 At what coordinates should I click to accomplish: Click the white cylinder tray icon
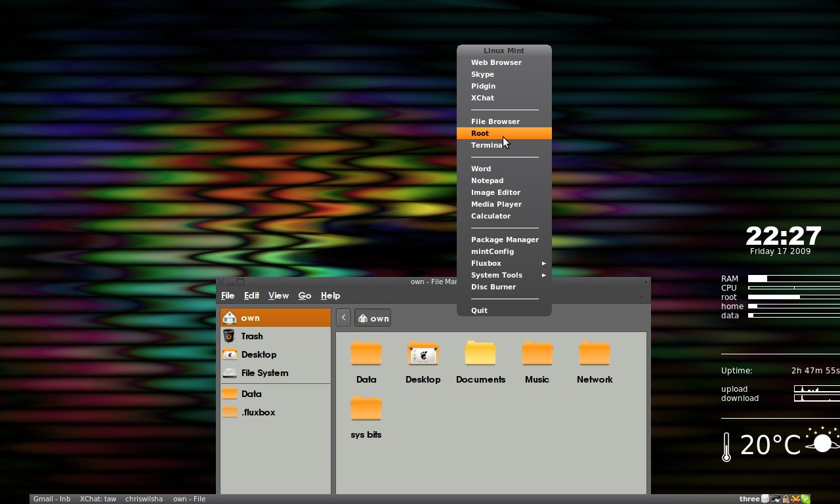pyautogui.click(x=765, y=499)
